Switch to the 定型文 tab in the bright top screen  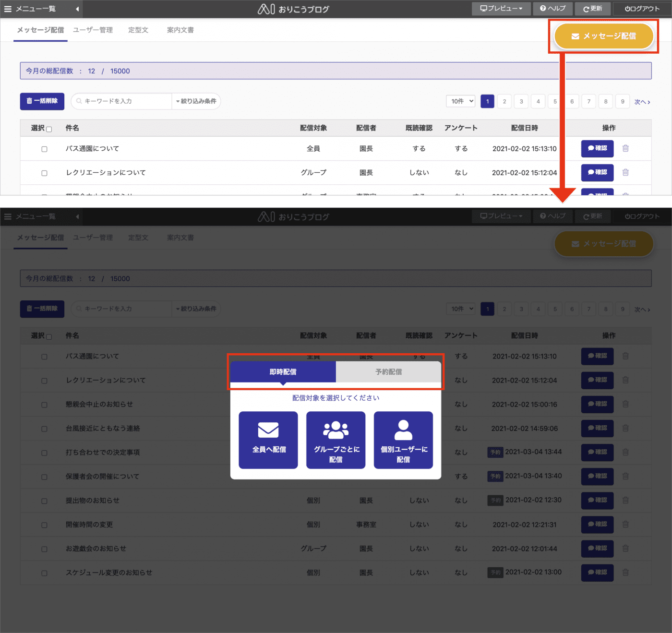(138, 30)
